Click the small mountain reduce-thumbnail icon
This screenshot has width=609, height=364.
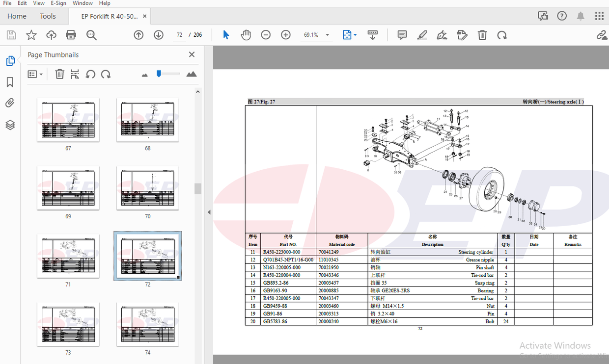click(145, 75)
